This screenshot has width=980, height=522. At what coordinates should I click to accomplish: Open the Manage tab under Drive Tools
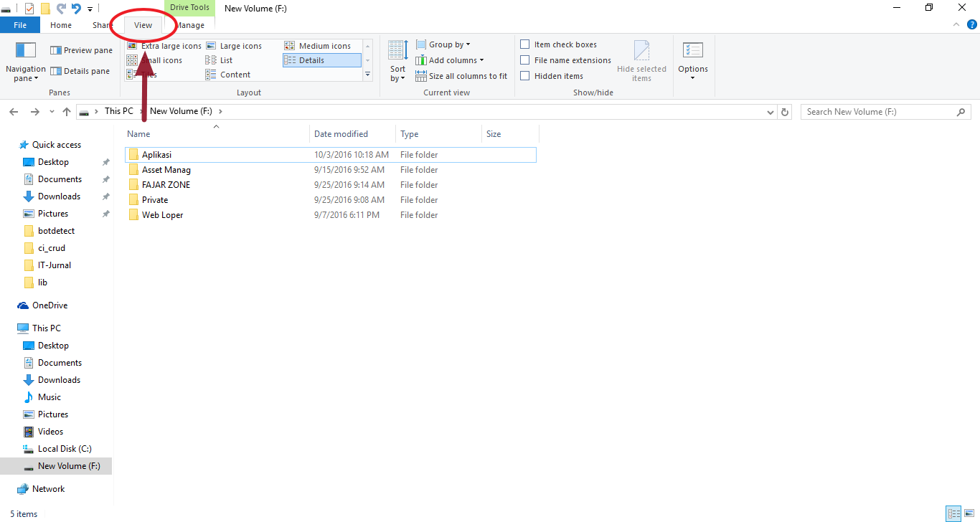(189, 24)
